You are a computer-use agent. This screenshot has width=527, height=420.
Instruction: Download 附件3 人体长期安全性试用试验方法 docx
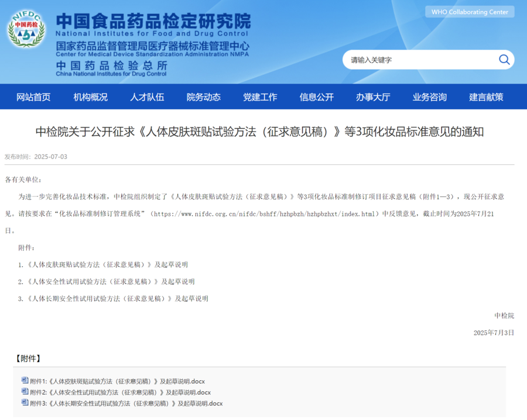pos(126,403)
